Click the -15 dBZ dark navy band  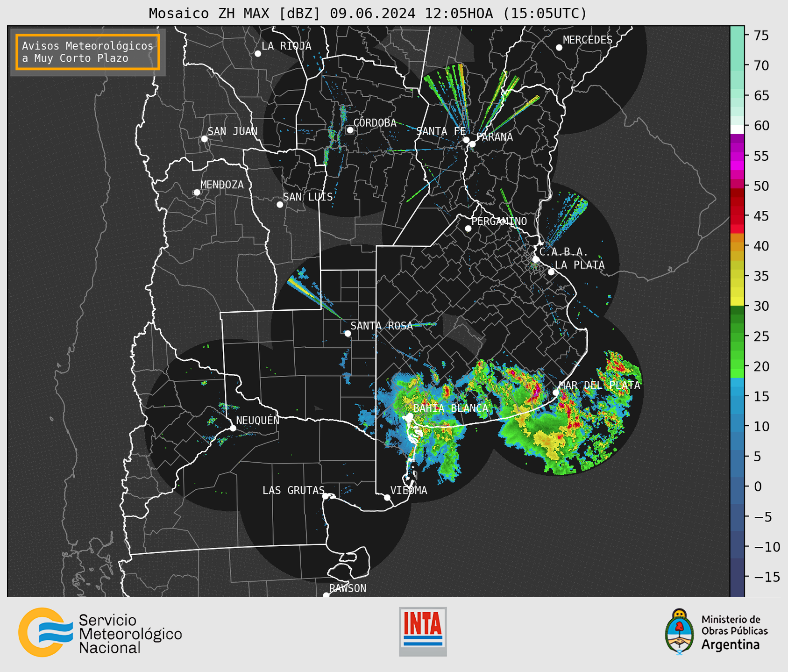(737, 577)
